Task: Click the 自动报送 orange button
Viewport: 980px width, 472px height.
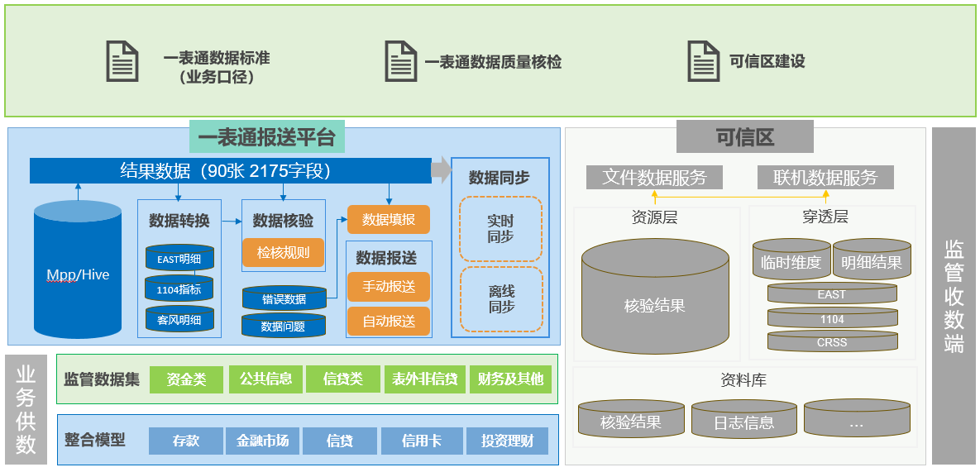Action: point(389,321)
